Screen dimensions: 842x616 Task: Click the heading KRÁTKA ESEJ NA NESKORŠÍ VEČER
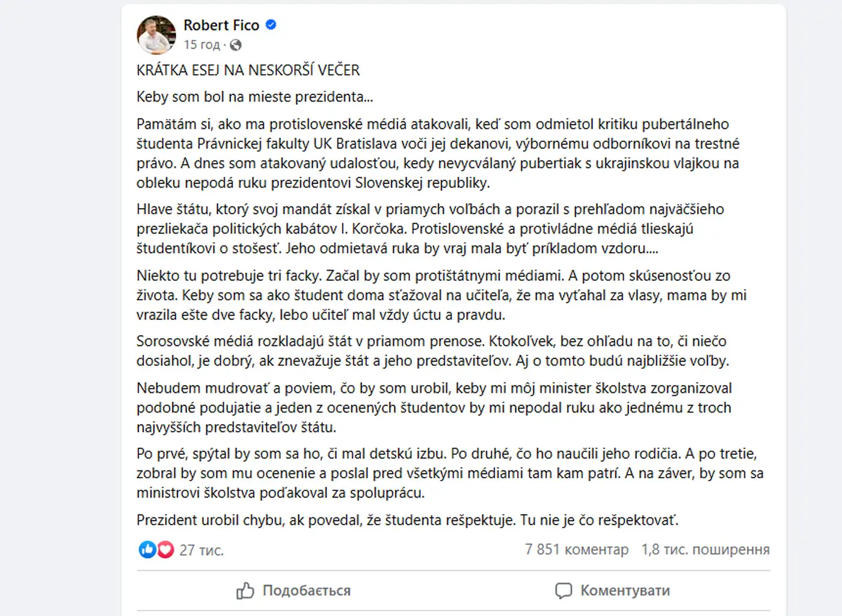pos(248,70)
